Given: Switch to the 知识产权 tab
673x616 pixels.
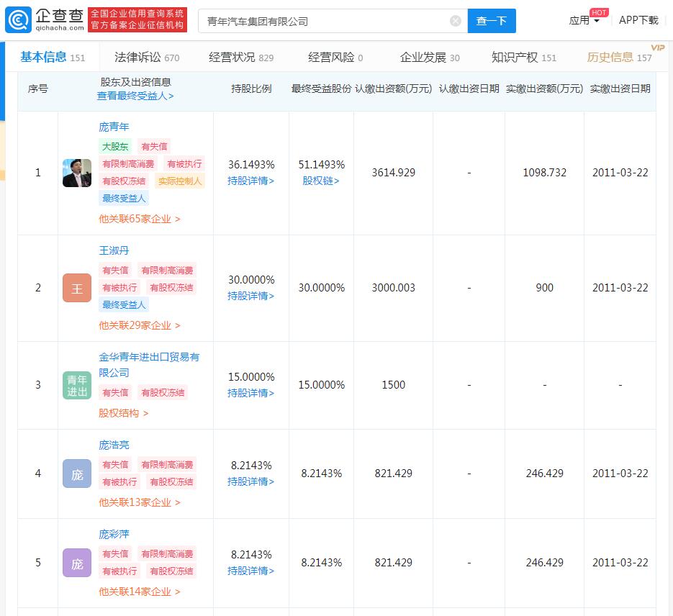Looking at the screenshot, I should pos(523,57).
